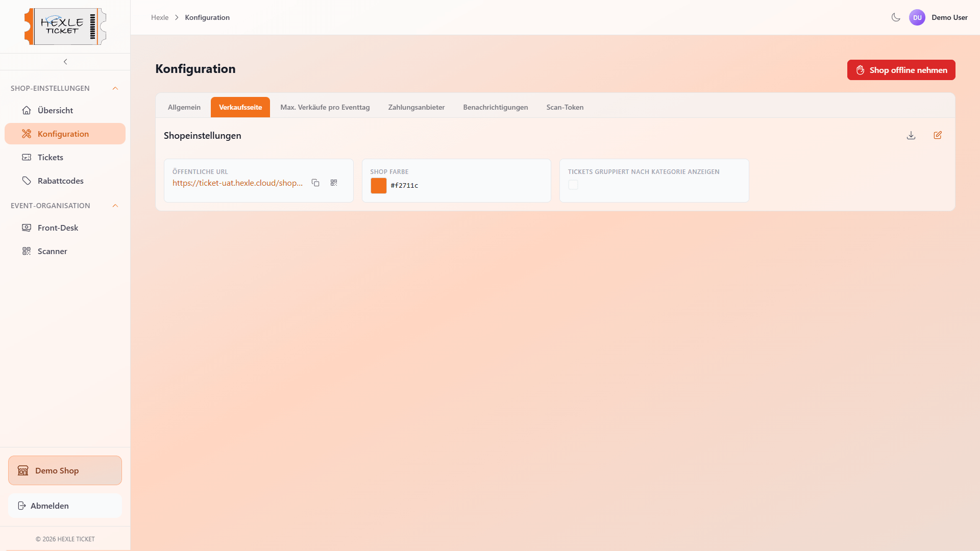The image size is (980, 551).
Task: Go to Rabattcodes page
Action: click(x=60, y=181)
